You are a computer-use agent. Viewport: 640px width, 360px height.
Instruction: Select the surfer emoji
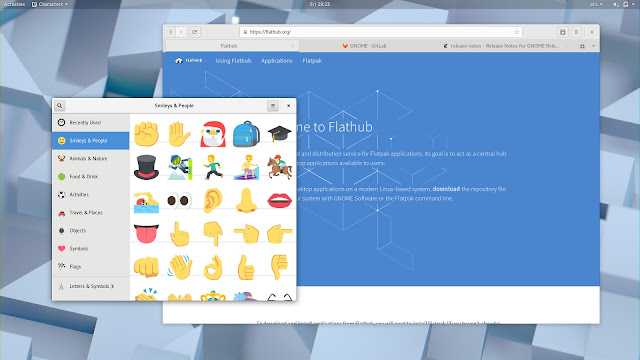246,167
